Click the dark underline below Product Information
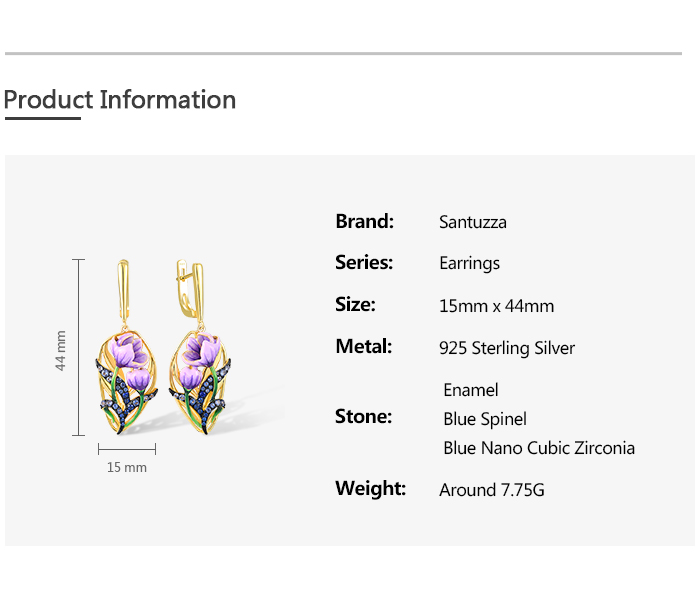This screenshot has height=596, width=700. point(42,118)
